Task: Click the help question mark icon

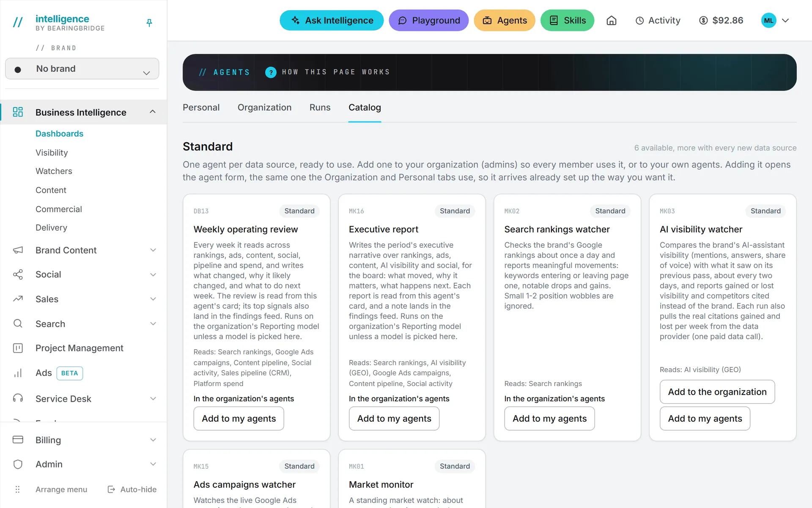Action: pos(271,72)
